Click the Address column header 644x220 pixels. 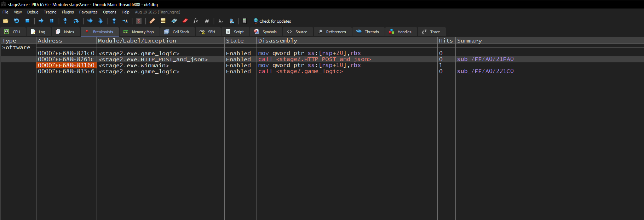coord(66,41)
